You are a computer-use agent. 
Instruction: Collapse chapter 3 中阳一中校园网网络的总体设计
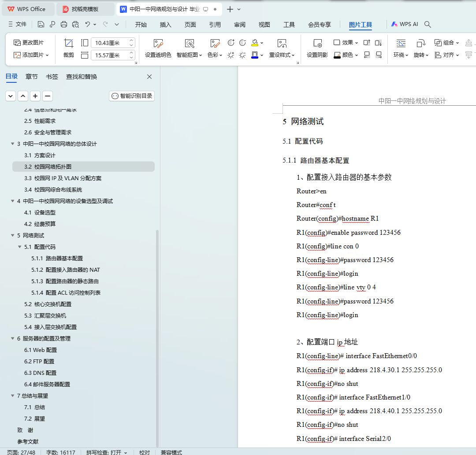pyautogui.click(x=12, y=144)
